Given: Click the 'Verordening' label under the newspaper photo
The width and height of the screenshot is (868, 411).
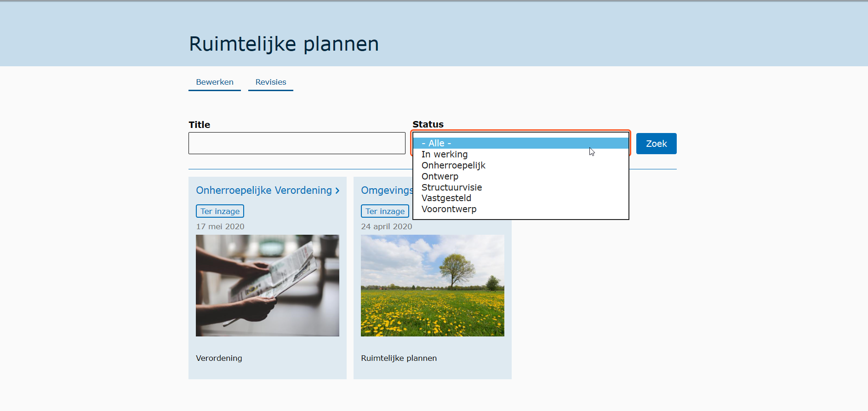Looking at the screenshot, I should pyautogui.click(x=219, y=358).
